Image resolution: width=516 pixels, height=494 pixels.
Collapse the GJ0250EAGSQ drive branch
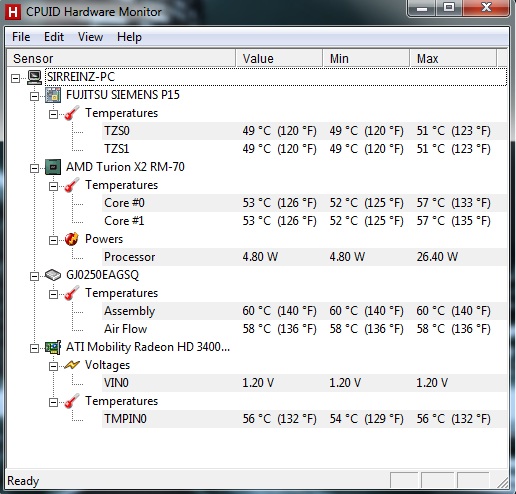[x=34, y=276]
